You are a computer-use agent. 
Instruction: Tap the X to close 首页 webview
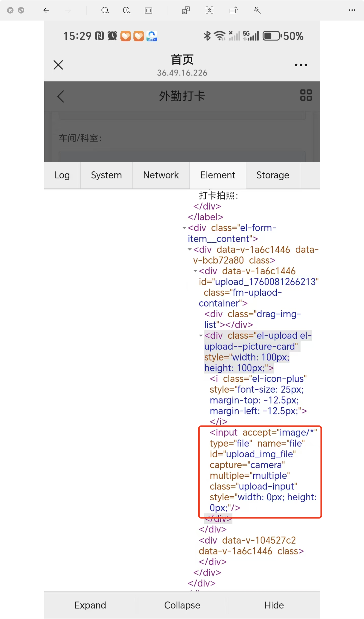tap(58, 65)
